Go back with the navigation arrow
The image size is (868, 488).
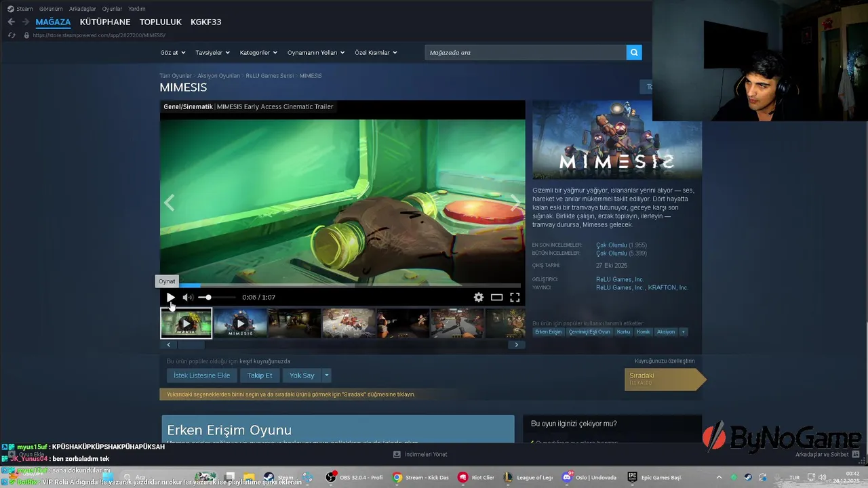click(11, 22)
